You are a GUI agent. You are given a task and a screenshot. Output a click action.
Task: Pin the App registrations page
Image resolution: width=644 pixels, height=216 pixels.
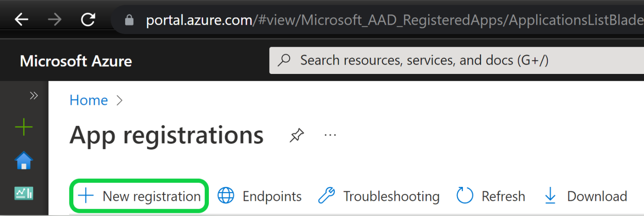tap(296, 135)
